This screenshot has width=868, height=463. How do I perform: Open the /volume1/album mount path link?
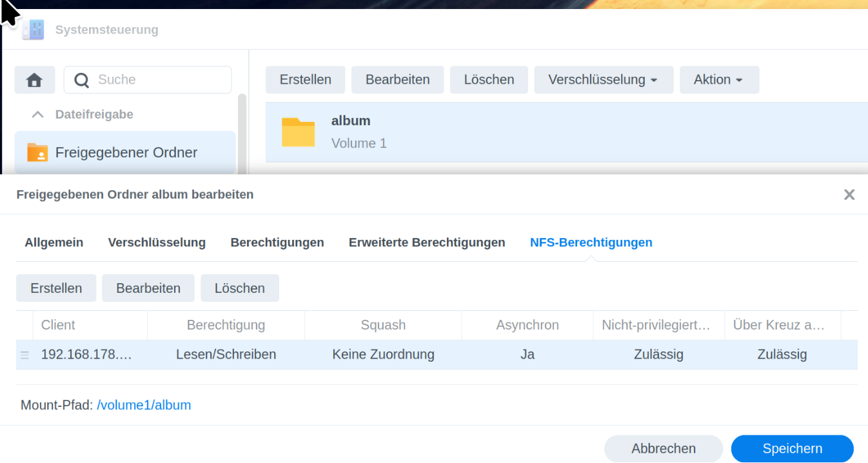(x=144, y=406)
